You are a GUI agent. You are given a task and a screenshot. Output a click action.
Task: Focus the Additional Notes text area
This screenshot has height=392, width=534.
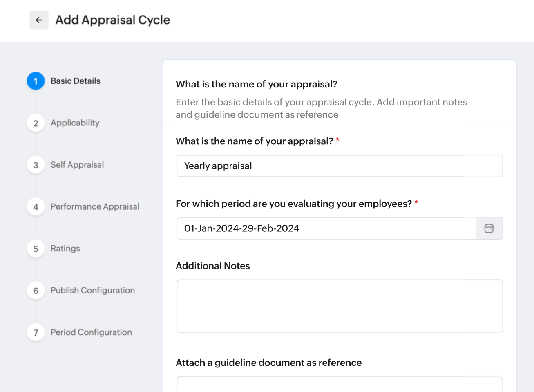(x=339, y=306)
